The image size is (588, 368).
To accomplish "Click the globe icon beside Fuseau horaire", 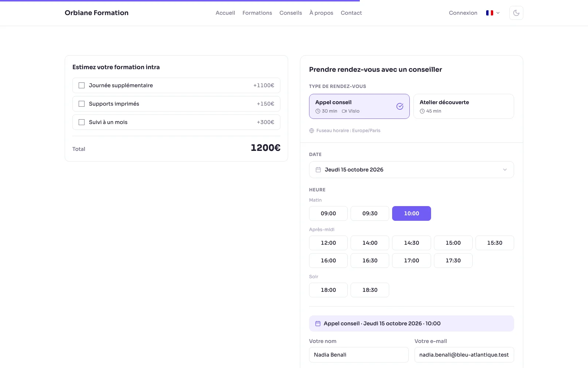I will (312, 131).
